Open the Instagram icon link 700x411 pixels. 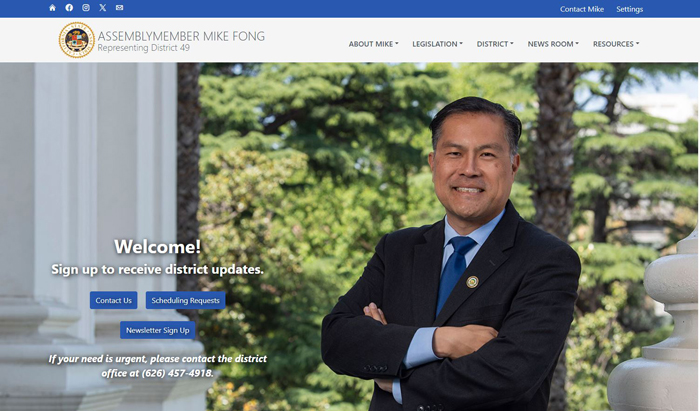point(86,8)
